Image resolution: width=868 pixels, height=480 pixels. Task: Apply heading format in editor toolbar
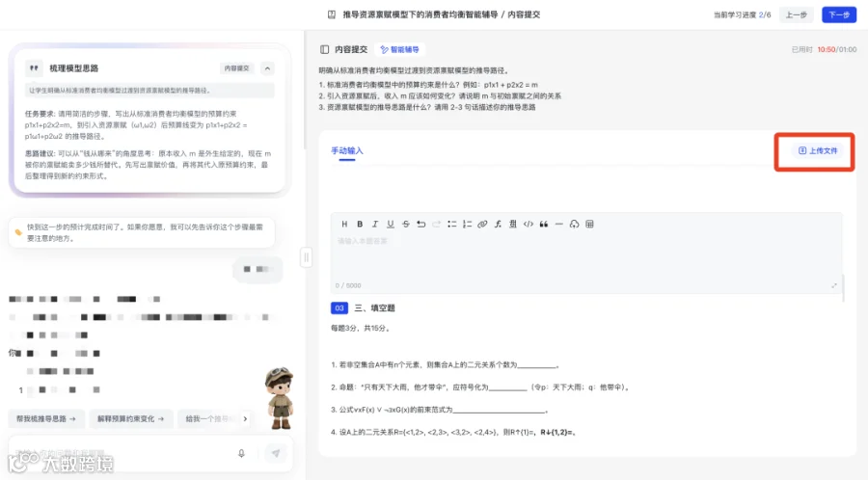coord(344,224)
